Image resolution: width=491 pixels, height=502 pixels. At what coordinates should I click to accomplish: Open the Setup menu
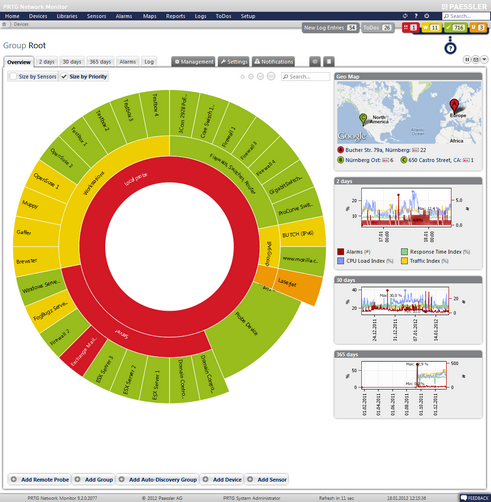(x=248, y=16)
